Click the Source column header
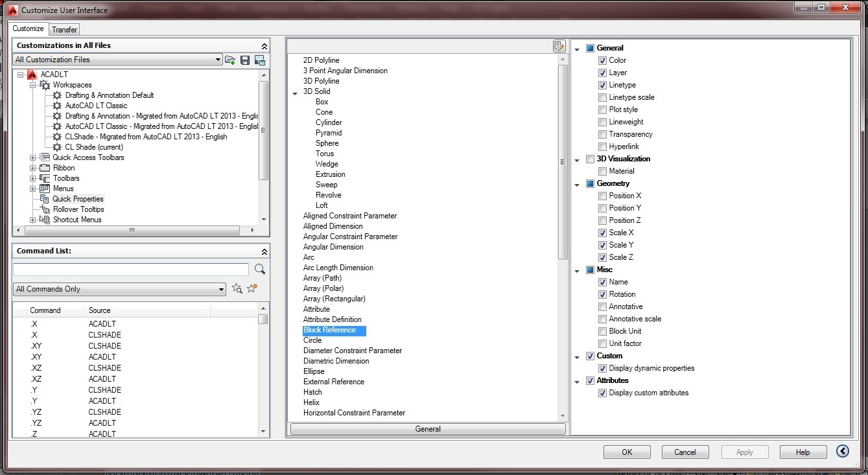 tap(148, 310)
